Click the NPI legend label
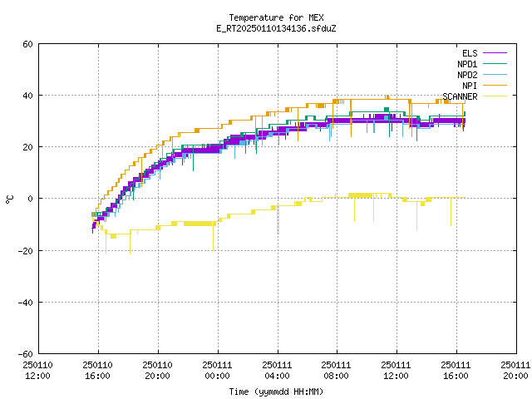Screen dimensions: 532x399 coord(470,86)
